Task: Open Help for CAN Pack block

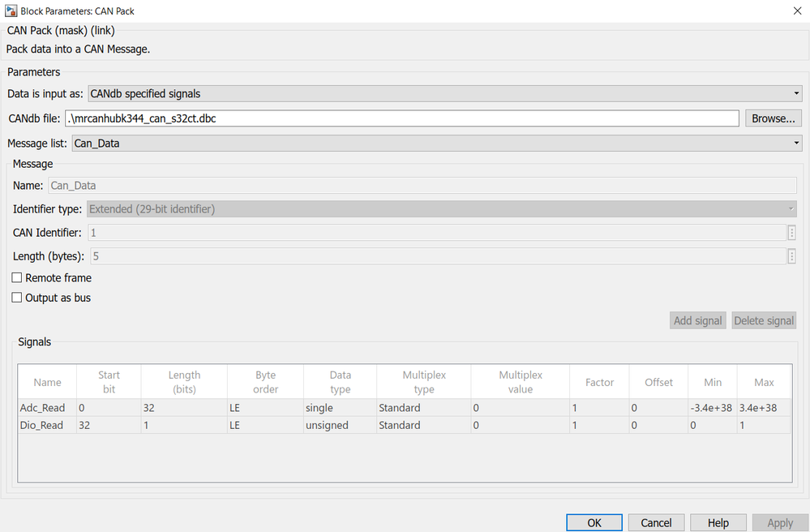Action: [x=718, y=523]
